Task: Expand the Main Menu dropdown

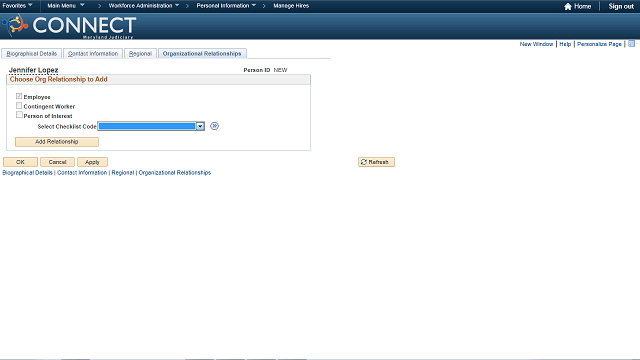Action: pyautogui.click(x=66, y=6)
